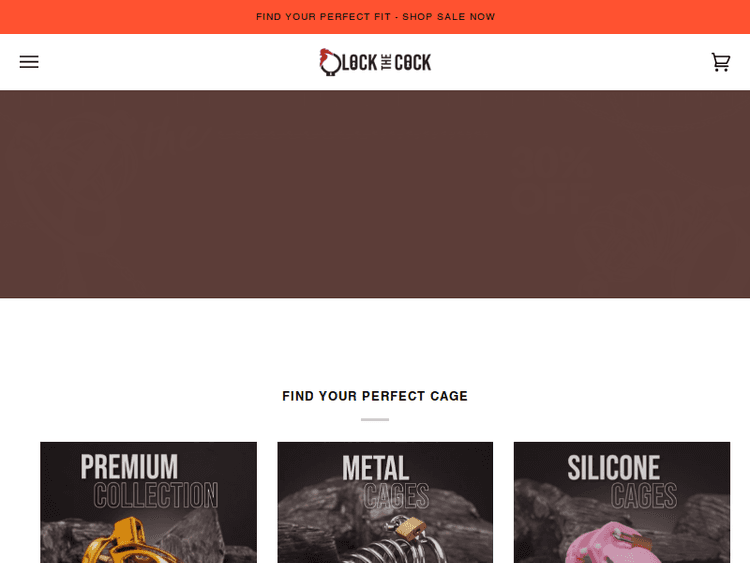This screenshot has width=750, height=563.
Task: Click the orange announcement bar background
Action: [x=120, y=17]
